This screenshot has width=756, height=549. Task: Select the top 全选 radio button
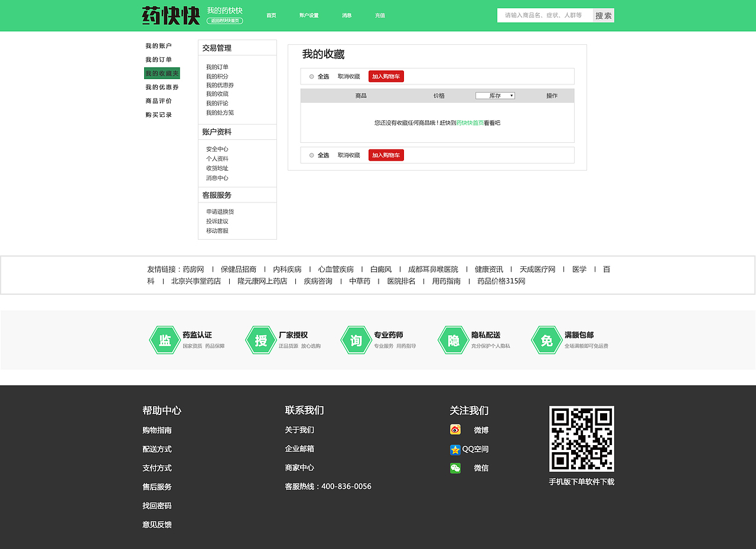311,76
